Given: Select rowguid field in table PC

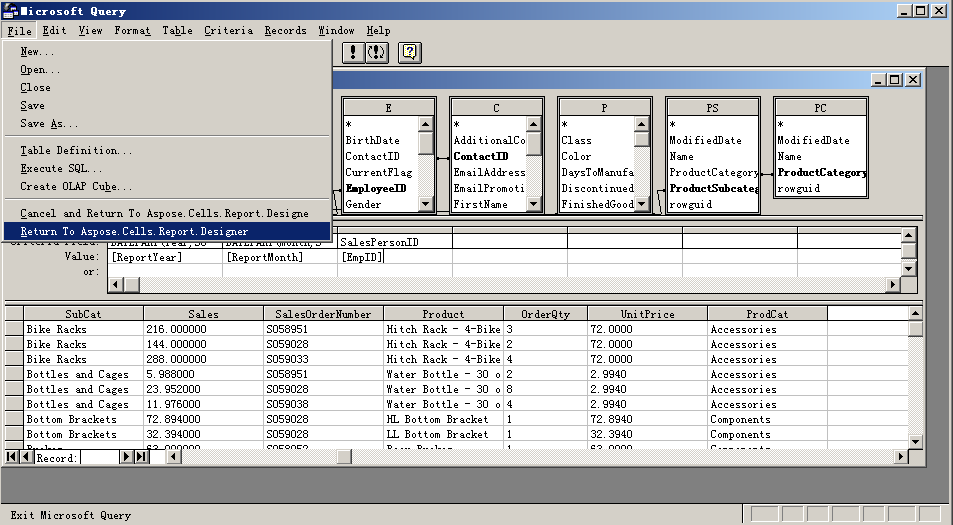Looking at the screenshot, I should tap(798, 188).
